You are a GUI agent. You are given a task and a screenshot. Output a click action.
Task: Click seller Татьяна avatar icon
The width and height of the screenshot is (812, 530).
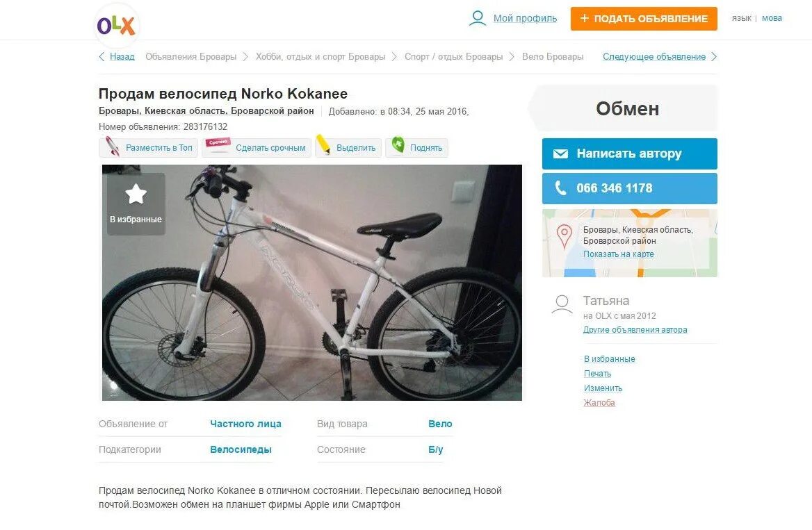click(562, 304)
